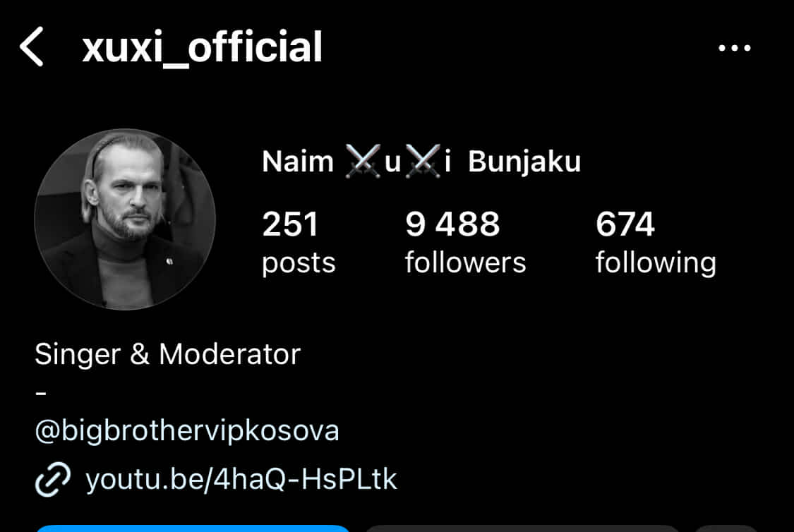Viewport: 794px width, 532px height.
Task: Click the wide gray button at bottom edge
Action: click(x=522, y=528)
